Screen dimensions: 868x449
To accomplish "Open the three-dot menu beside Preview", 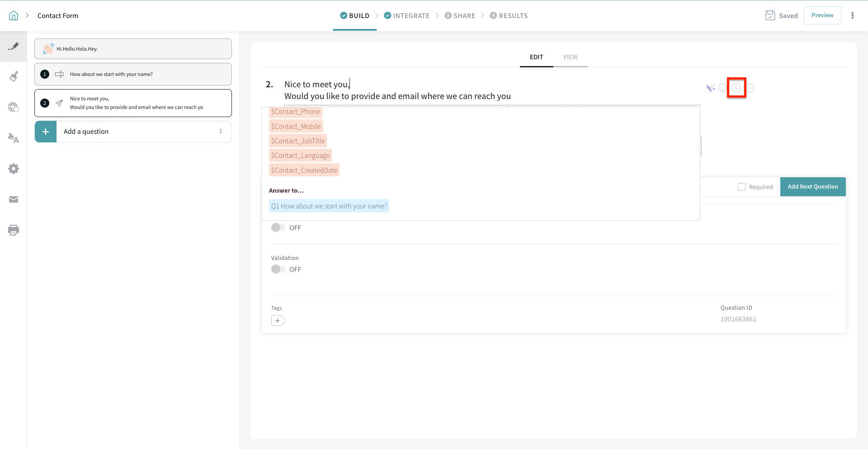I will (x=853, y=16).
